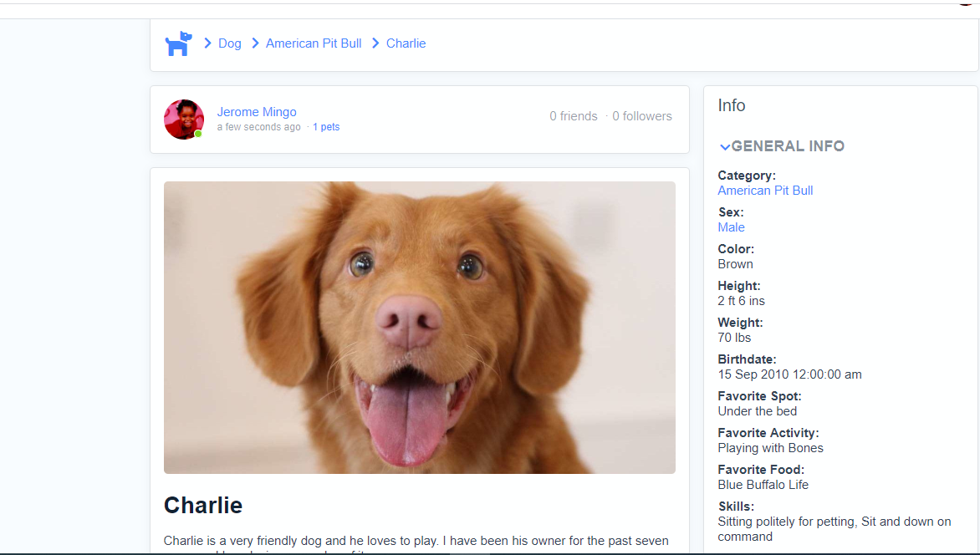Open Jerome Mingo's profile avatar
Viewport: 980px width, 555px height.
(184, 120)
